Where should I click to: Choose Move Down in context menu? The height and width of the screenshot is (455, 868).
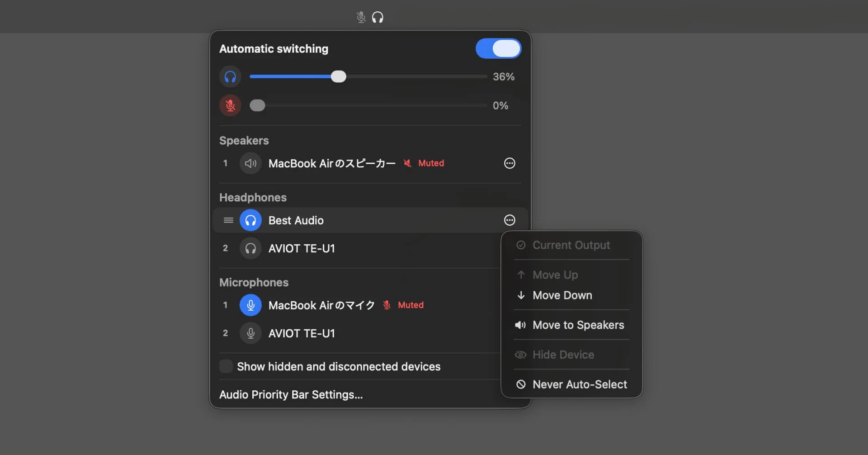571,295
